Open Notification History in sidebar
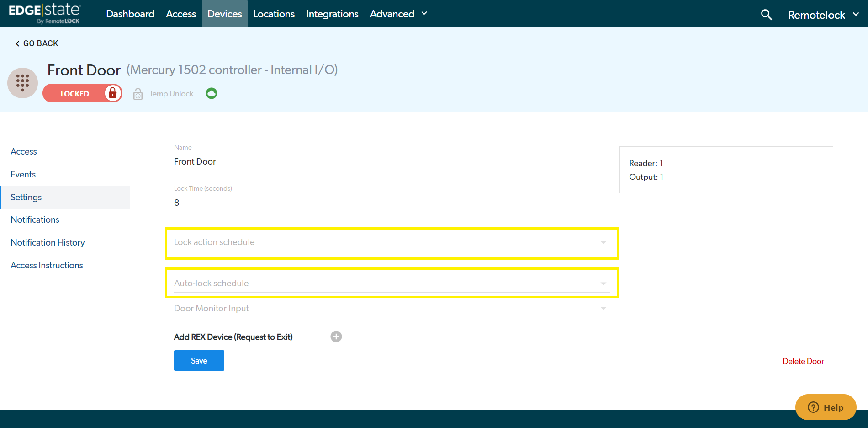The image size is (868, 428). (48, 242)
